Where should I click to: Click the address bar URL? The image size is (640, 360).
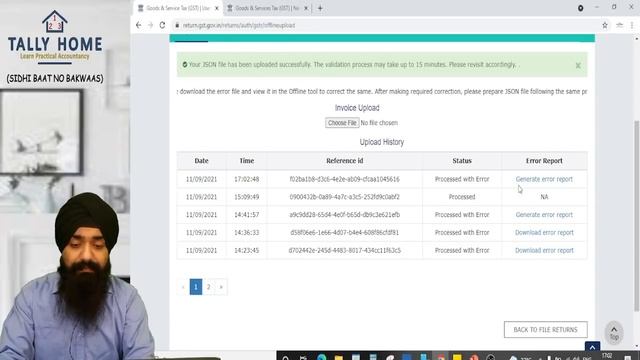(x=239, y=25)
